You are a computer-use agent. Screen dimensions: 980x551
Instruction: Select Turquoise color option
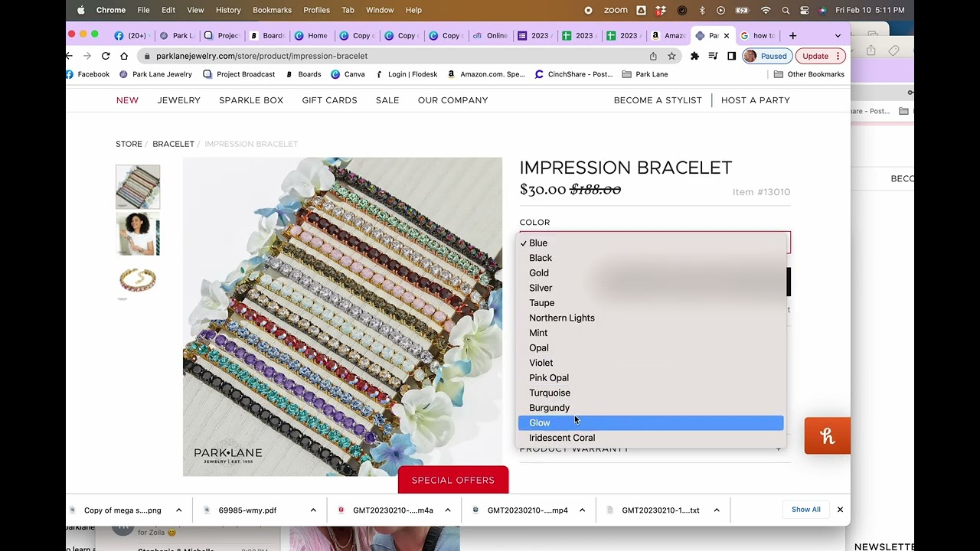tap(651, 393)
